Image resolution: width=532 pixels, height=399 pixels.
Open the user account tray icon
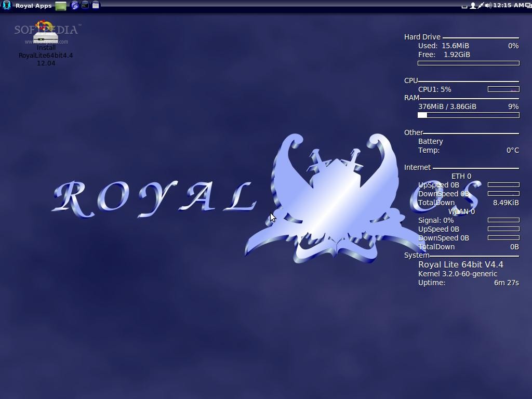(473, 5)
